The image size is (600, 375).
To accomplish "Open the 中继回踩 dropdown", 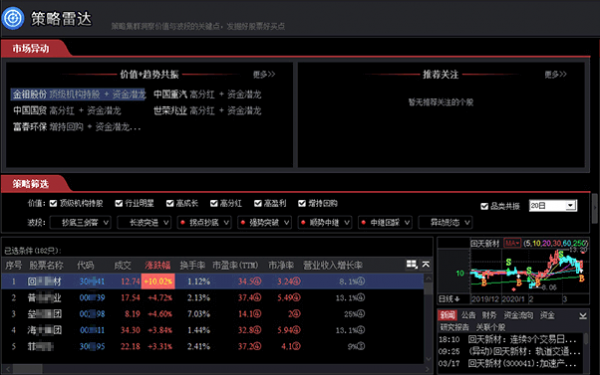I will tap(385, 222).
